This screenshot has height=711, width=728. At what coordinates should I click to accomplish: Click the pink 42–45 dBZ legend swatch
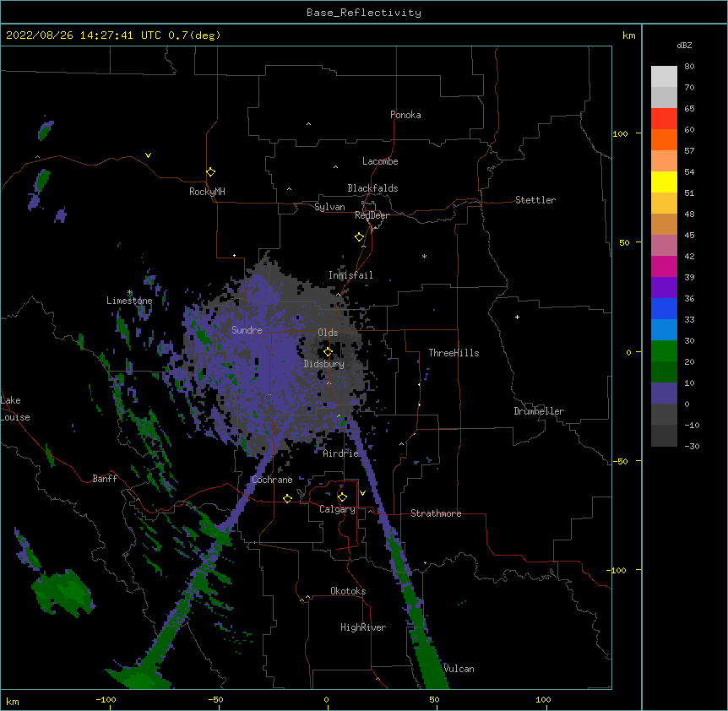click(x=664, y=246)
